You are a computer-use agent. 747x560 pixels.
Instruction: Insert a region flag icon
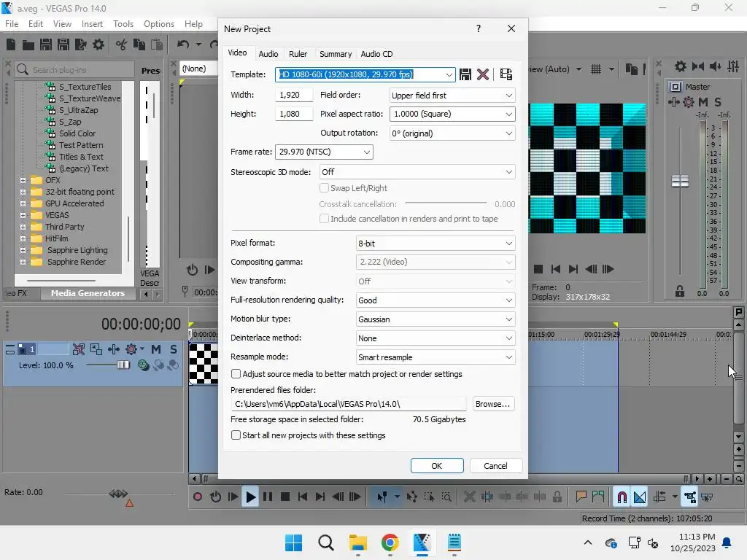click(x=598, y=497)
